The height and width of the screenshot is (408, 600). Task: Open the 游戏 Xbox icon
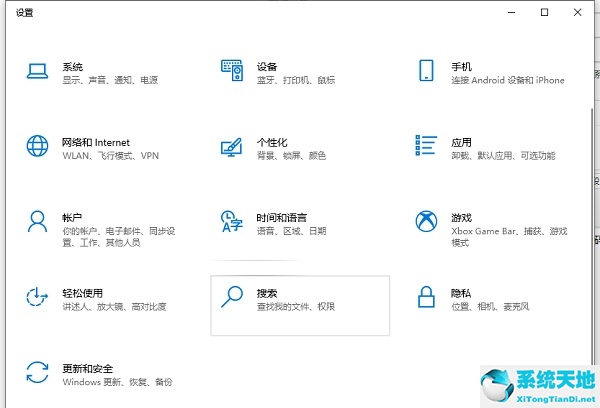[x=426, y=221]
